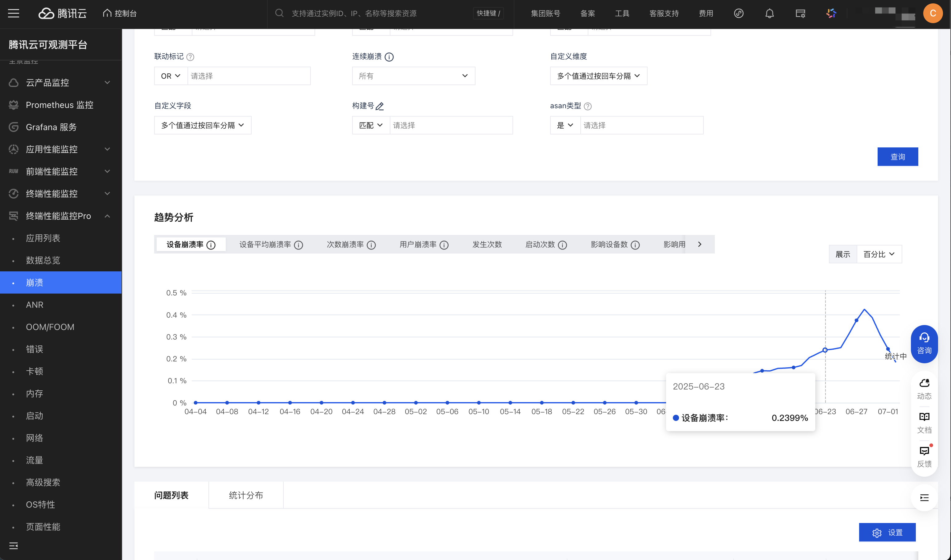The height and width of the screenshot is (560, 951).
Task: Click the notification bell icon
Action: [769, 14]
